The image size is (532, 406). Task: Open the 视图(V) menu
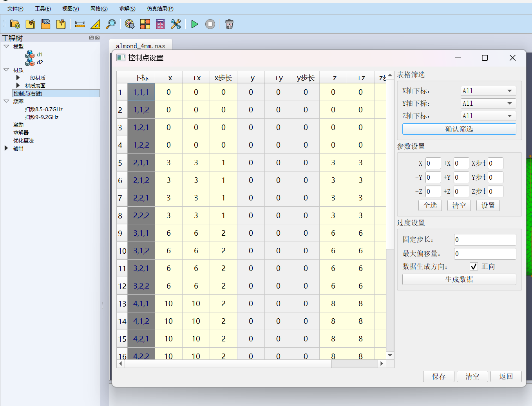[x=71, y=9]
